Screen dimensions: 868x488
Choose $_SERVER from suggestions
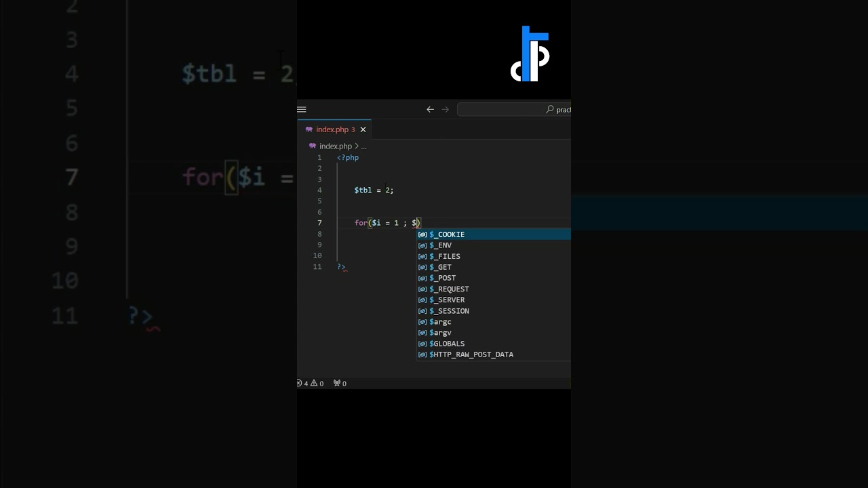point(494,300)
